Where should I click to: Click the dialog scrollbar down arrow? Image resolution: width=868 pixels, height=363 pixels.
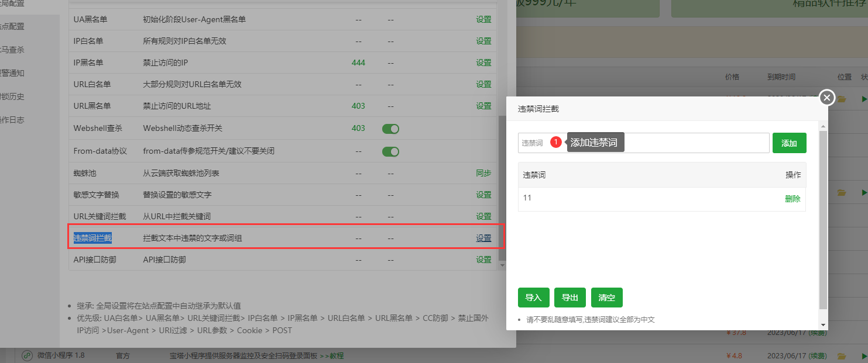point(823,324)
